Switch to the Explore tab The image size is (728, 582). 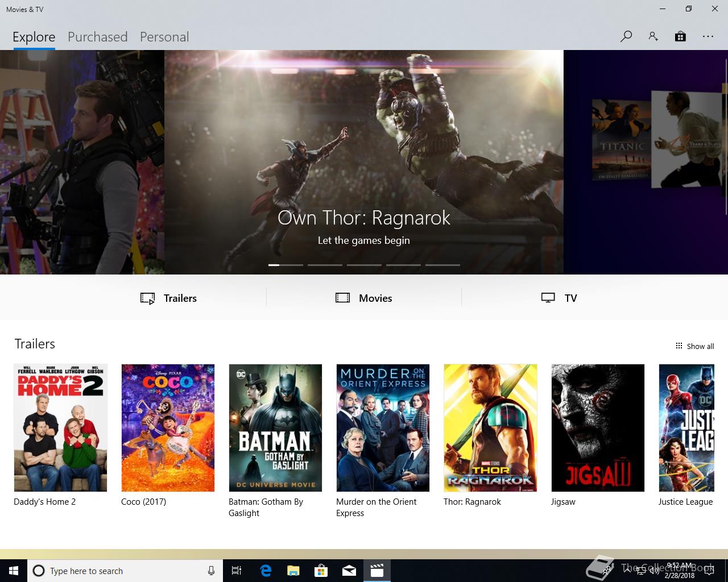click(34, 37)
